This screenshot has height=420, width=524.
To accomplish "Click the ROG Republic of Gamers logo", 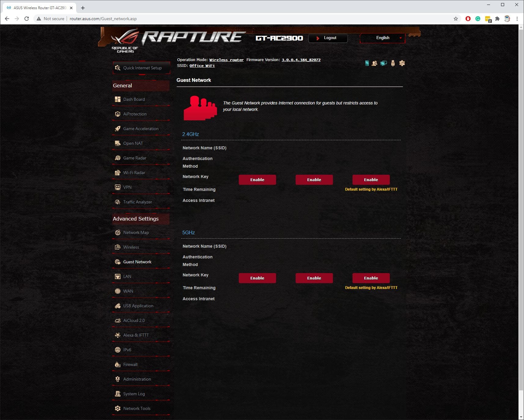I will [x=125, y=41].
